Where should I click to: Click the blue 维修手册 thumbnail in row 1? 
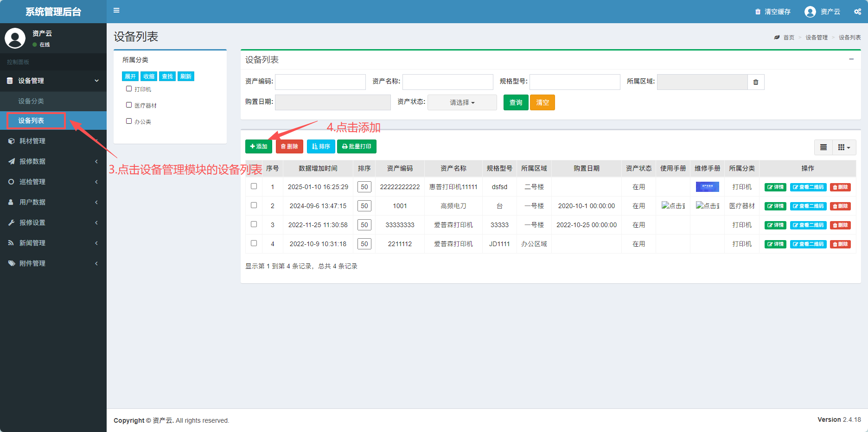click(707, 187)
